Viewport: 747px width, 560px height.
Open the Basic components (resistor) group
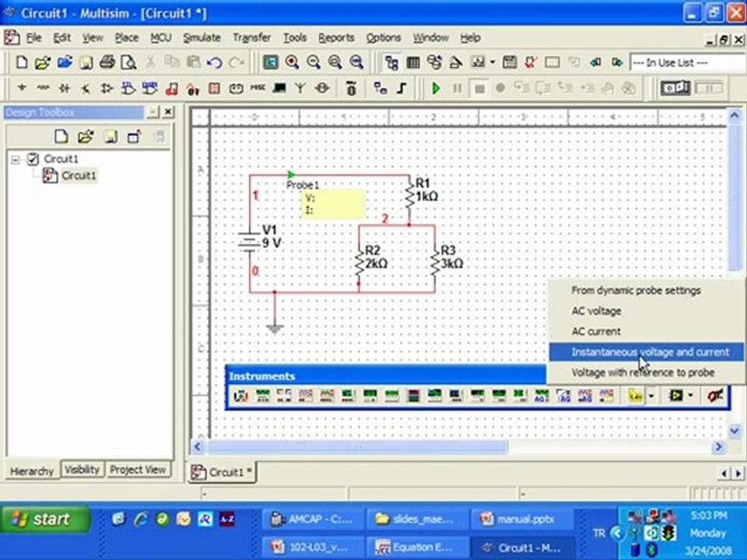44,88
